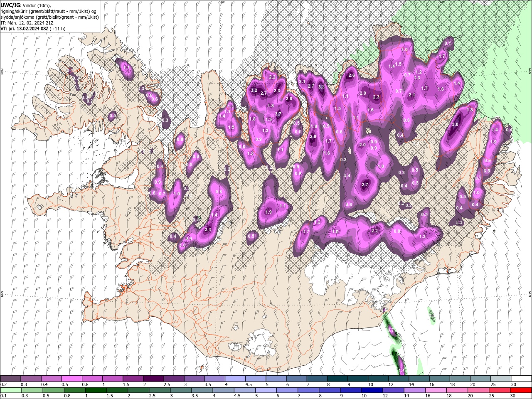
Task: Click the '66N' latitude label on left edge
Action: point(2,72)
